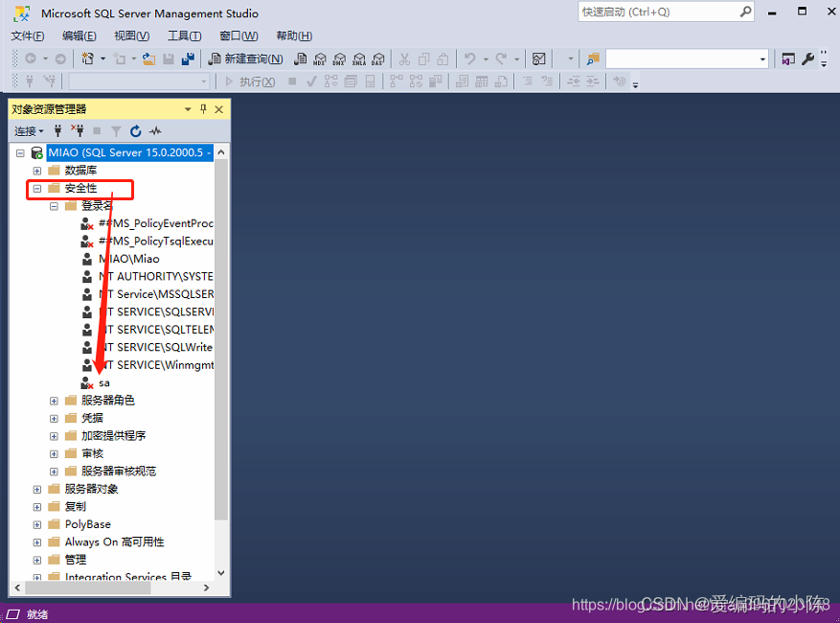Click the scroll down arrow in Object Explorer

point(220,572)
